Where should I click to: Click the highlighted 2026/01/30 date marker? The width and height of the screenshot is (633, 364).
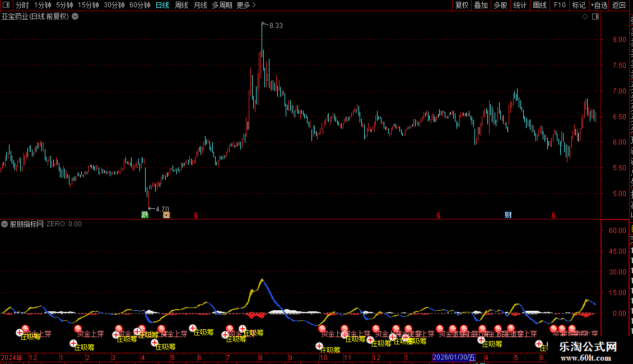[x=454, y=357]
